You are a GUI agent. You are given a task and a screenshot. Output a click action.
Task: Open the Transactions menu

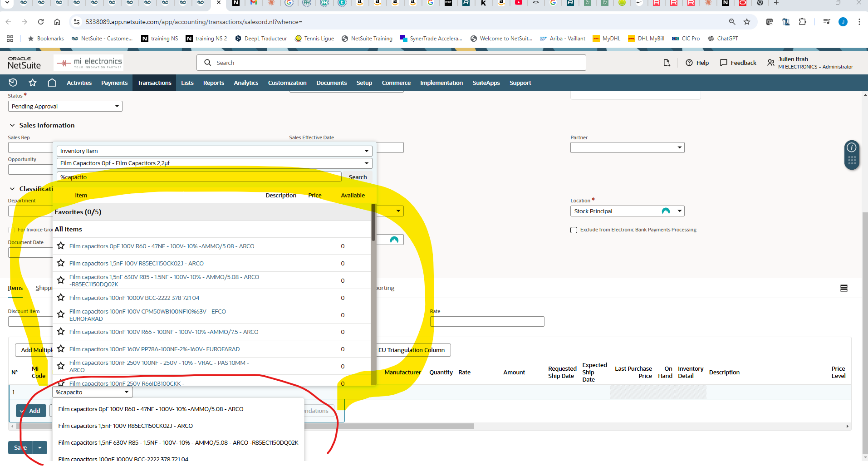click(x=154, y=83)
